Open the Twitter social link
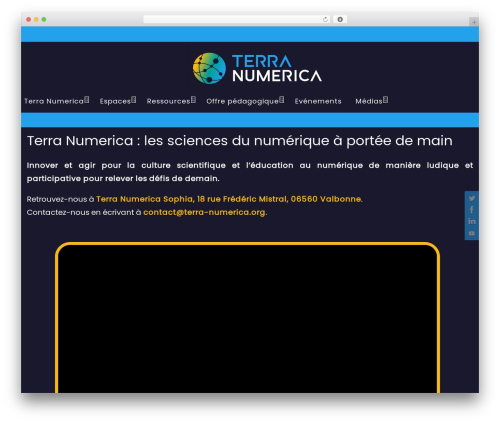500x423 pixels. click(x=472, y=198)
